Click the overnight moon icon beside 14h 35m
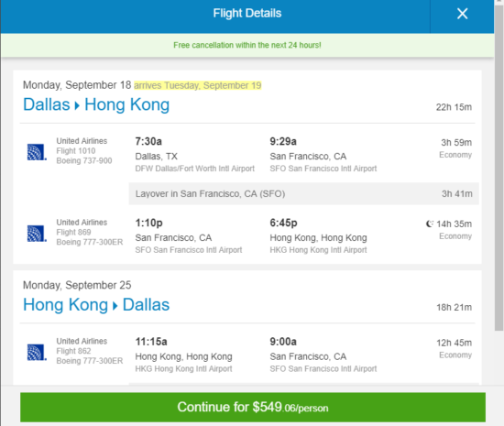The image size is (504, 426). (x=430, y=224)
